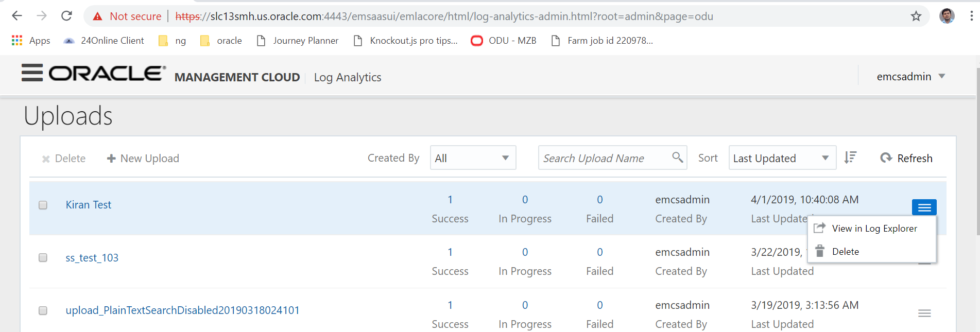Go back with the browser arrow
Image resolution: width=980 pixels, height=332 pixels.
click(x=17, y=16)
